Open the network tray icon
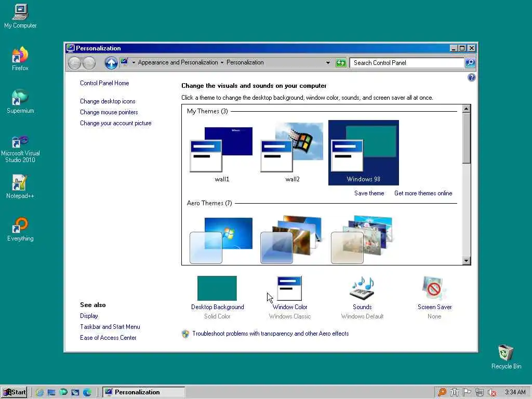 (480, 392)
